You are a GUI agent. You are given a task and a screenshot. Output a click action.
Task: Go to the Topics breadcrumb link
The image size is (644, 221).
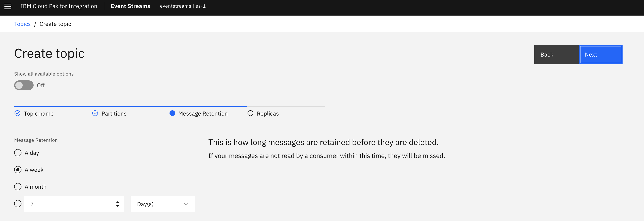click(22, 24)
